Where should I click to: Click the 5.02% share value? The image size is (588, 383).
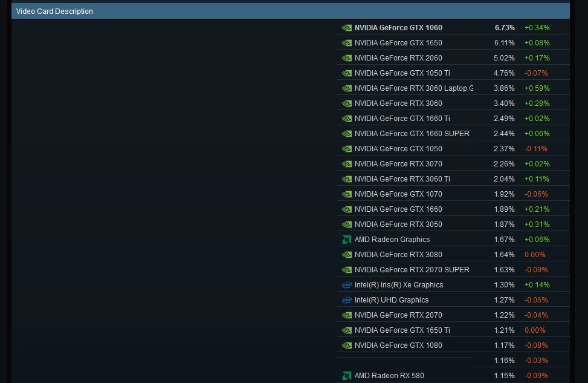[x=505, y=58]
